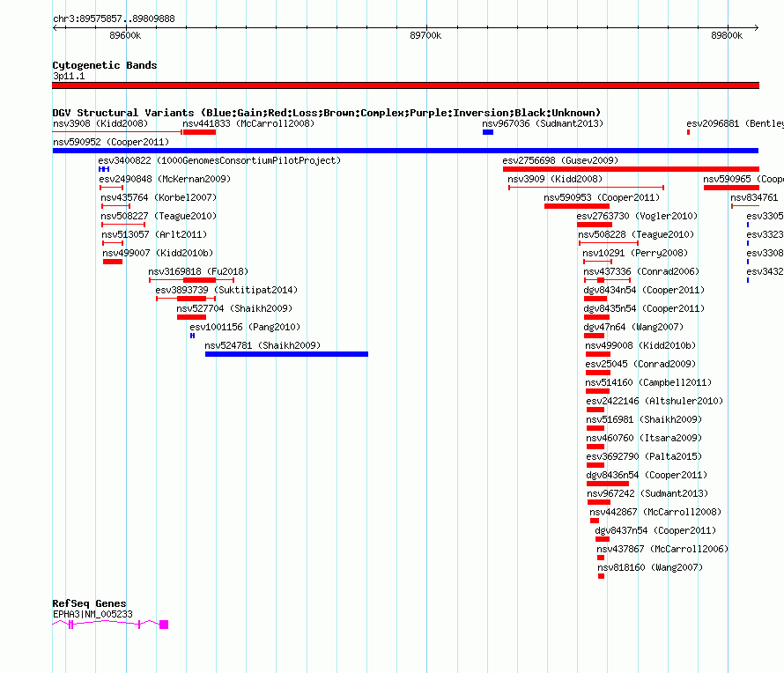Click dgv8436n54 (Cooper2011) variant label
This screenshot has height=673, width=784.
pyautogui.click(x=647, y=475)
